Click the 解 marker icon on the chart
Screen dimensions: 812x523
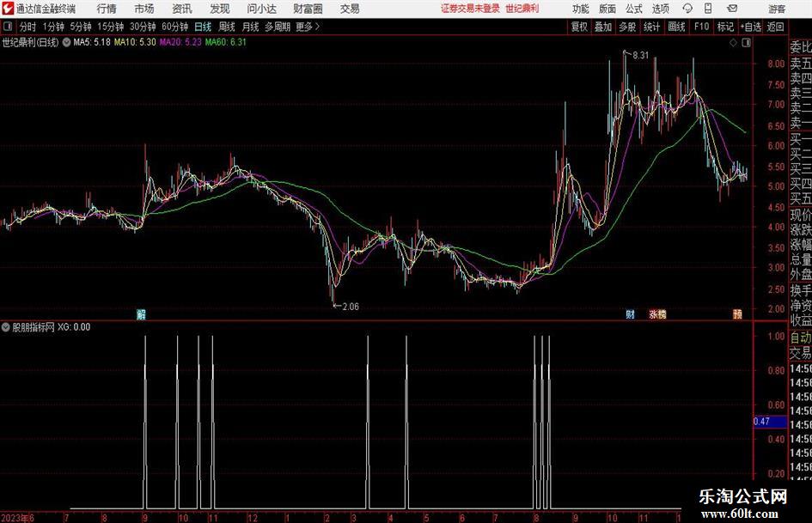[x=141, y=314]
